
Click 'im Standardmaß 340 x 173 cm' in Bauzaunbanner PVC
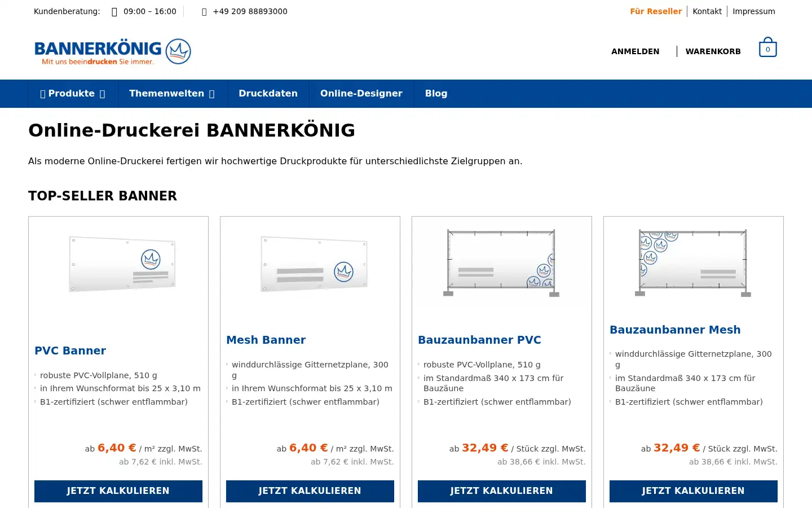[493, 383]
